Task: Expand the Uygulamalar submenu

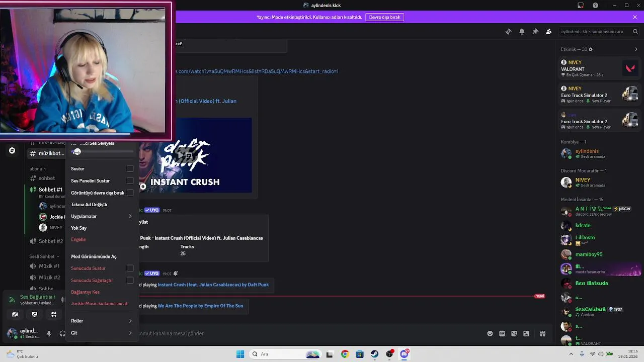Action: pos(102,216)
